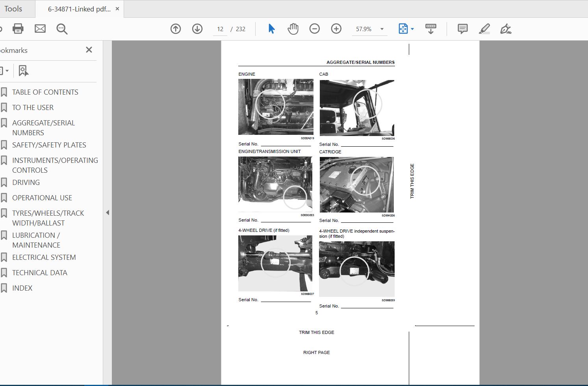The image size is (588, 386).
Task: Select the Highlight text pen tool
Action: point(484,29)
